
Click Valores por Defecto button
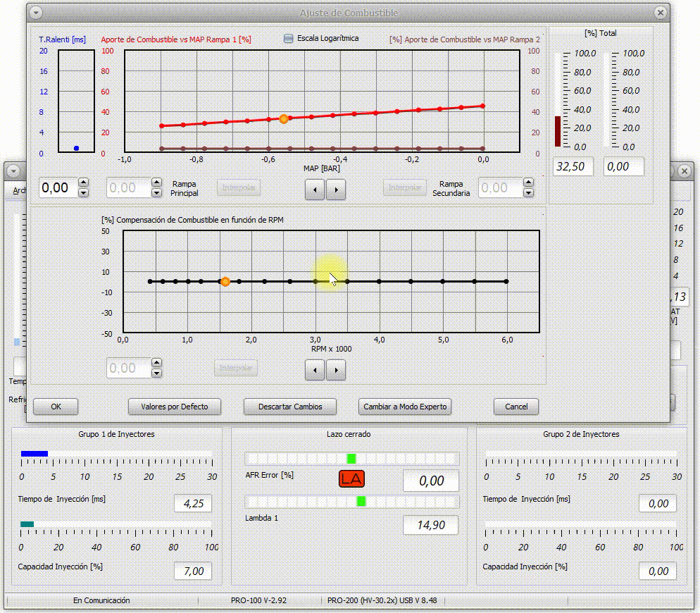point(175,407)
